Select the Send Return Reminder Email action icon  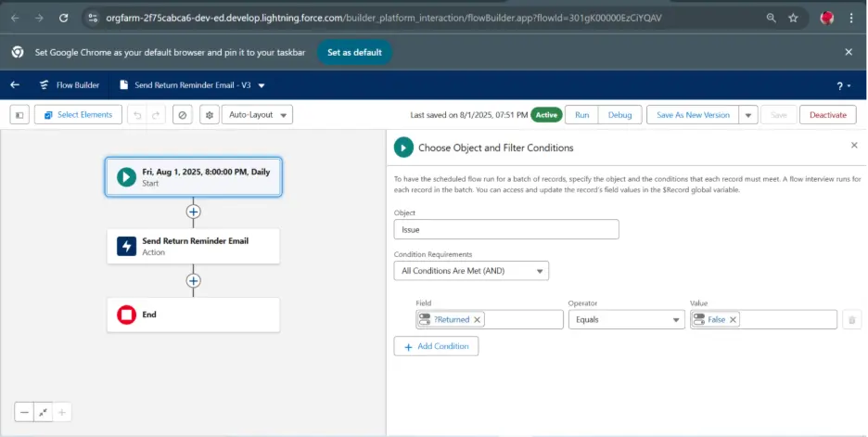[127, 246]
